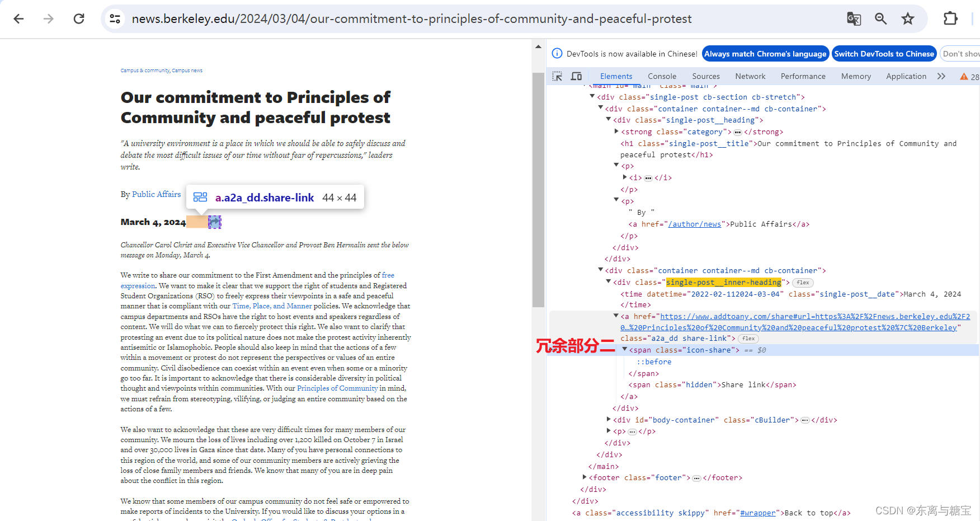
Task: Open the Public Affairs author link
Action: tap(156, 194)
